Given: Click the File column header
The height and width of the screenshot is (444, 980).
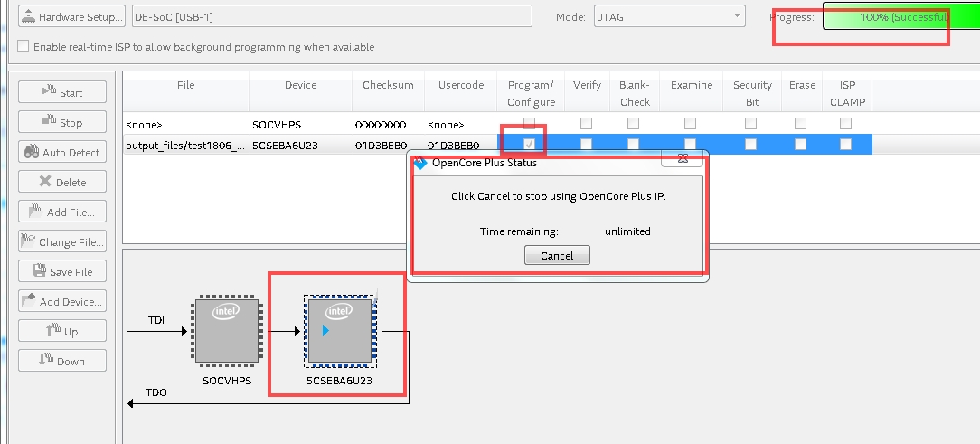Looking at the screenshot, I should pyautogui.click(x=185, y=92).
